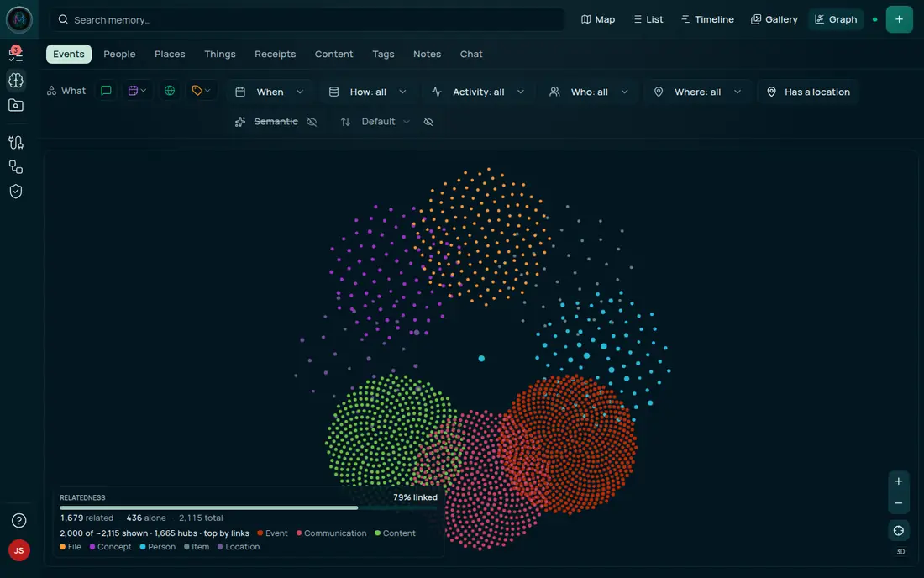Screen dimensions: 924x578
Task: Switch to List view
Action: coord(648,19)
